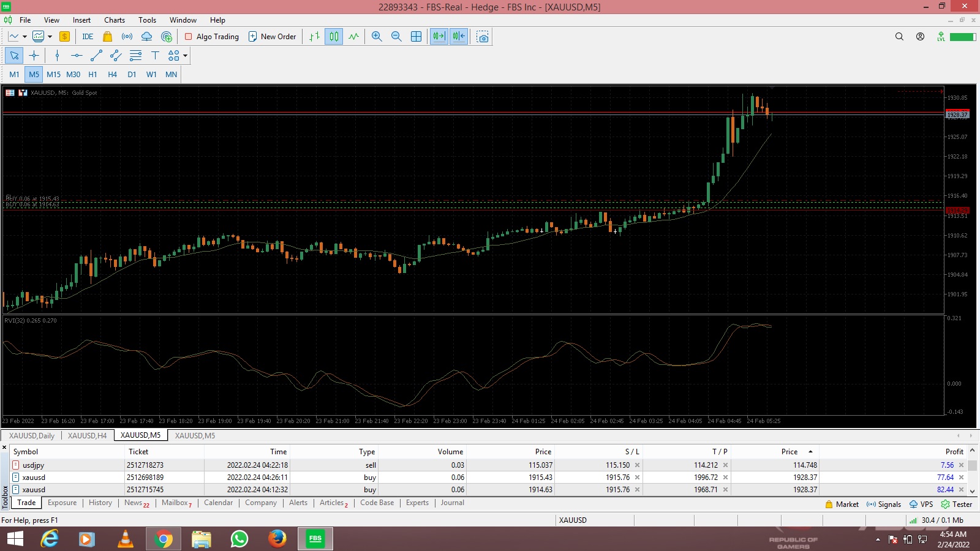Image resolution: width=980 pixels, height=551 pixels.
Task: Click the Signals radio-wave icon
Action: (x=127, y=37)
